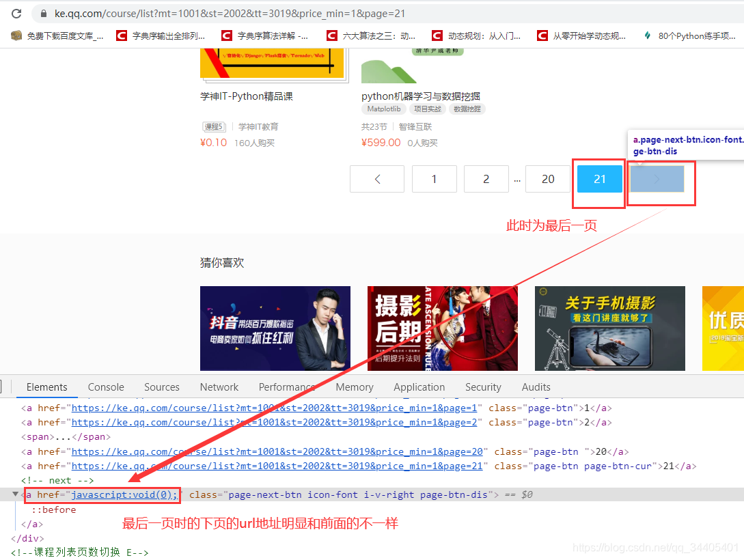Click the page=20 href link in DOM
Viewport: 744px width, 560px height.
coord(277,451)
